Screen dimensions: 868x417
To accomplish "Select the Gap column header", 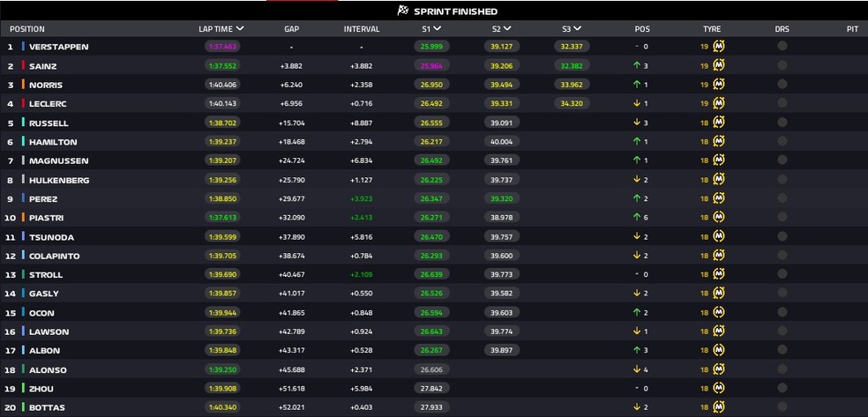I will [291, 29].
